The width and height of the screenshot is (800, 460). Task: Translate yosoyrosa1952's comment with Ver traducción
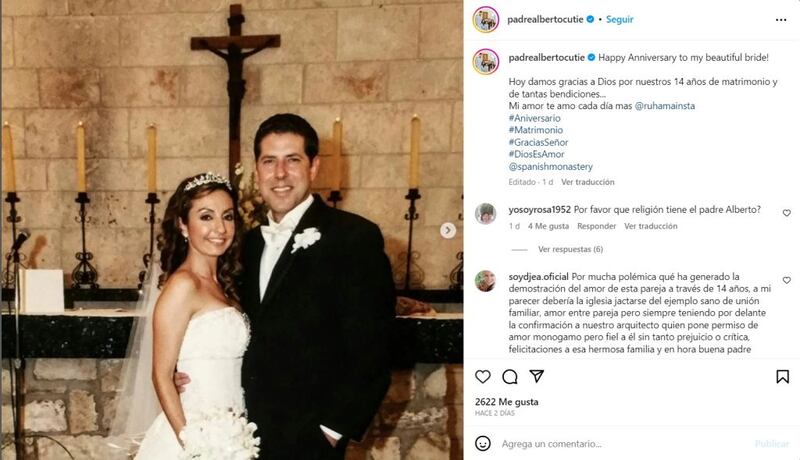point(651,226)
